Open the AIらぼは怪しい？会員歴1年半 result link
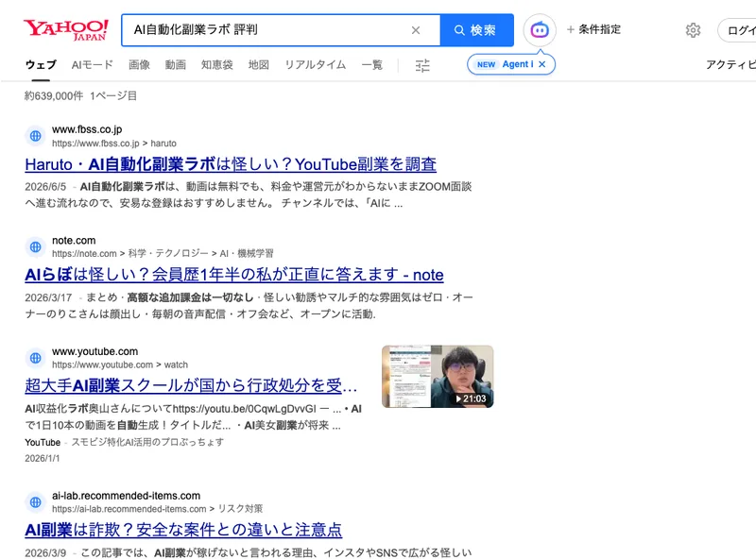Screen dimensions: 756x559 click(x=234, y=275)
